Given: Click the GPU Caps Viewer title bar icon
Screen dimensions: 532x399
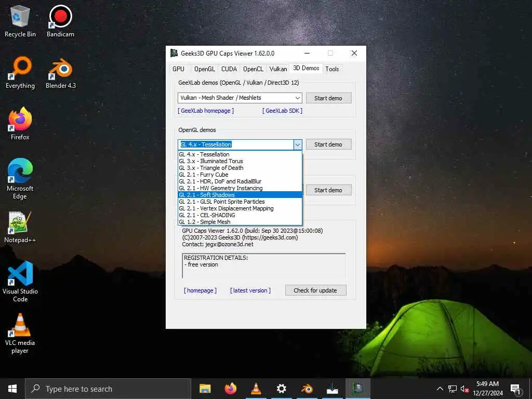Looking at the screenshot, I should [174, 53].
